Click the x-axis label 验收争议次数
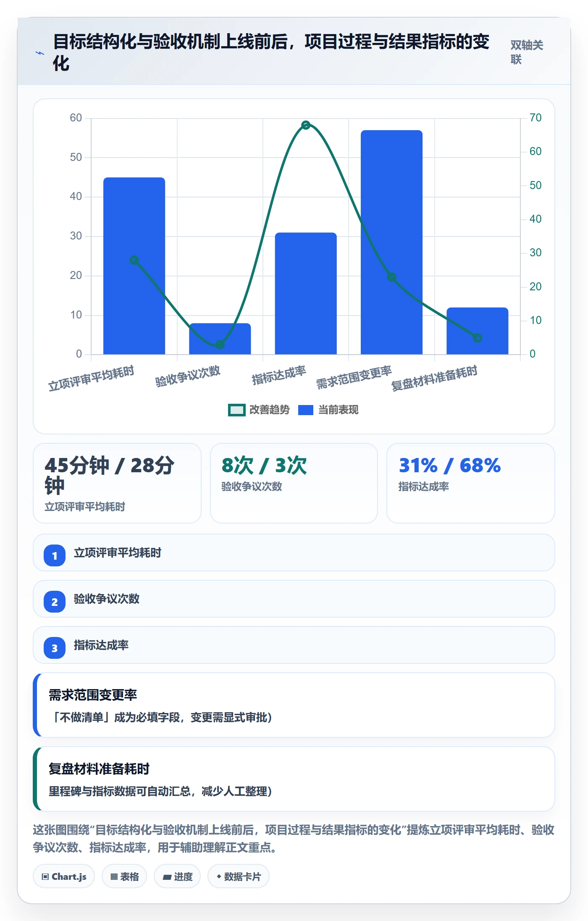Viewport: 588px width, 921px height. click(188, 376)
